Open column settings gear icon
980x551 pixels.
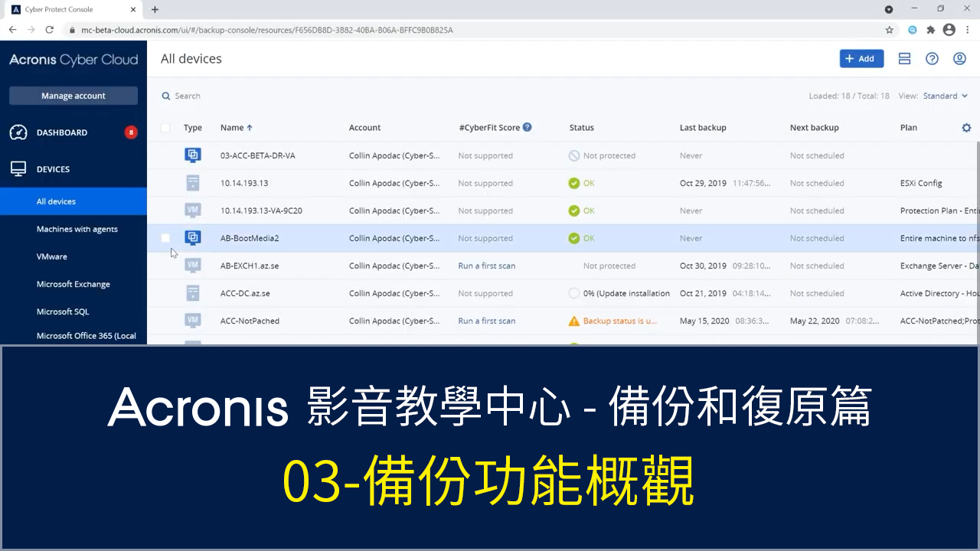click(966, 128)
